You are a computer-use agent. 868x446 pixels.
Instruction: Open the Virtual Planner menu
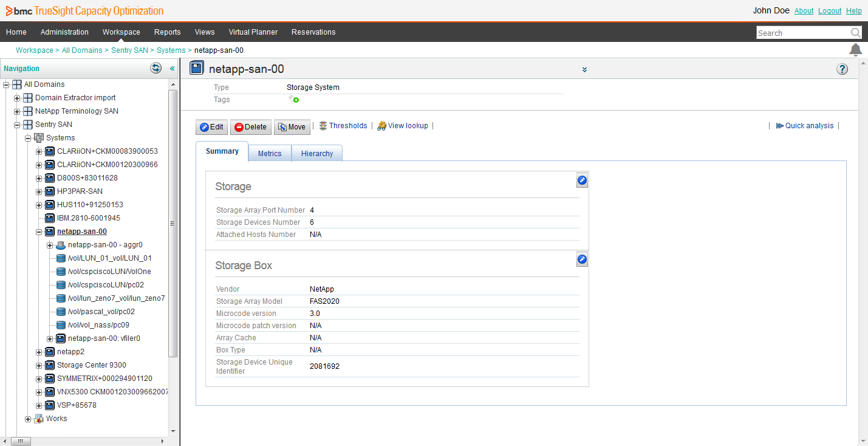253,32
